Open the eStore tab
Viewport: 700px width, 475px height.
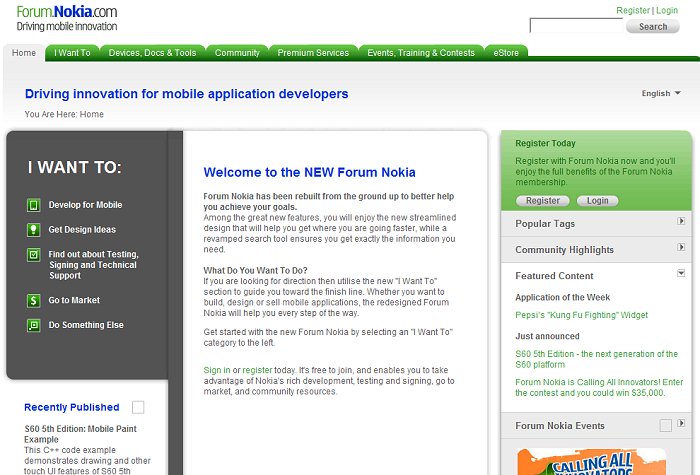click(x=506, y=53)
